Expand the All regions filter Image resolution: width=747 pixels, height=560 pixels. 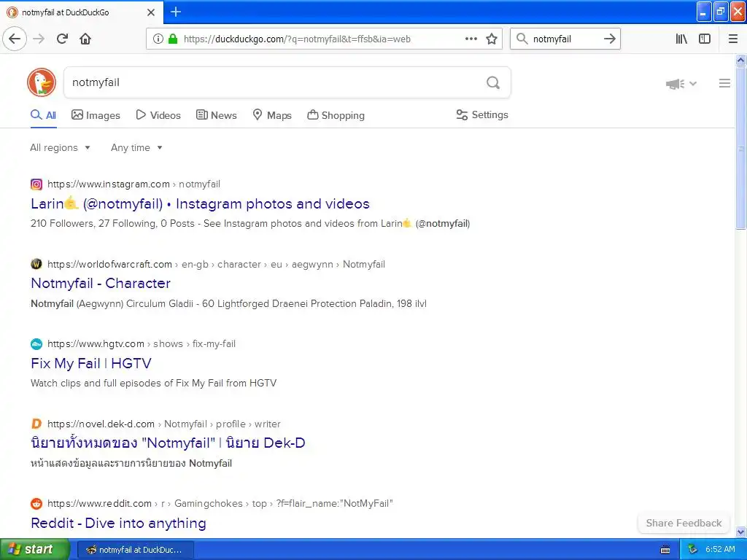[x=60, y=147]
